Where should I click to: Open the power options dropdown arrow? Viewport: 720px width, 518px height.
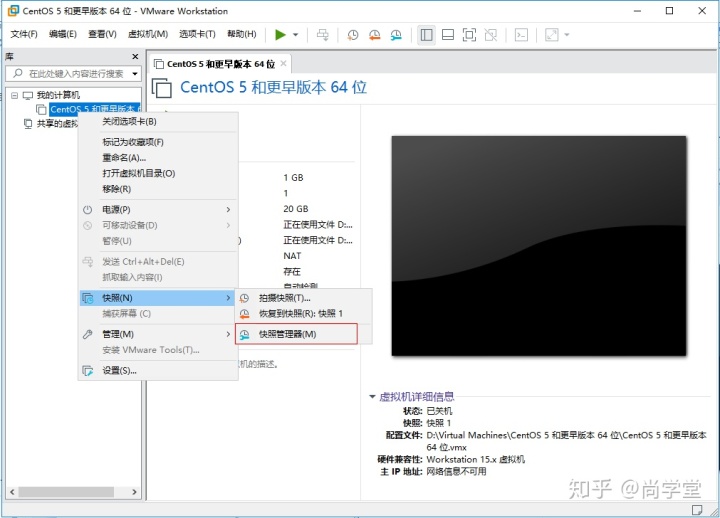[x=296, y=34]
